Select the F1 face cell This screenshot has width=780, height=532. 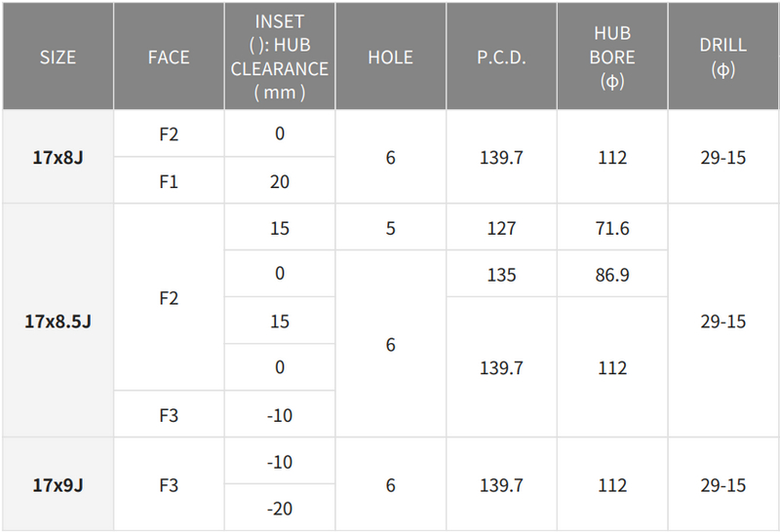169,181
